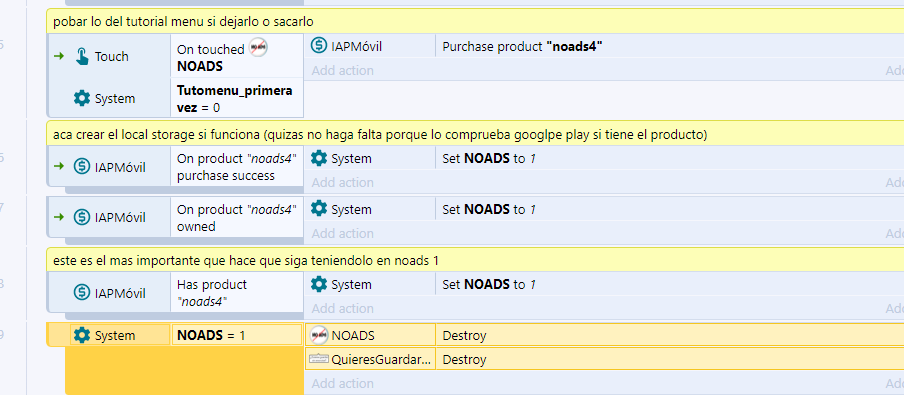Select 'Set NOADS to 1' in purchase success event
This screenshot has height=395, width=904.
pos(489,159)
